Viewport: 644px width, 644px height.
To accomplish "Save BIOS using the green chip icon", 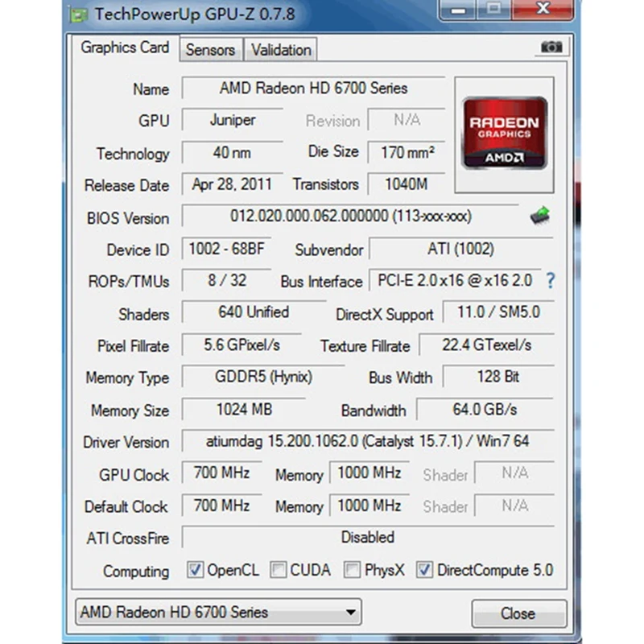I will (540, 215).
